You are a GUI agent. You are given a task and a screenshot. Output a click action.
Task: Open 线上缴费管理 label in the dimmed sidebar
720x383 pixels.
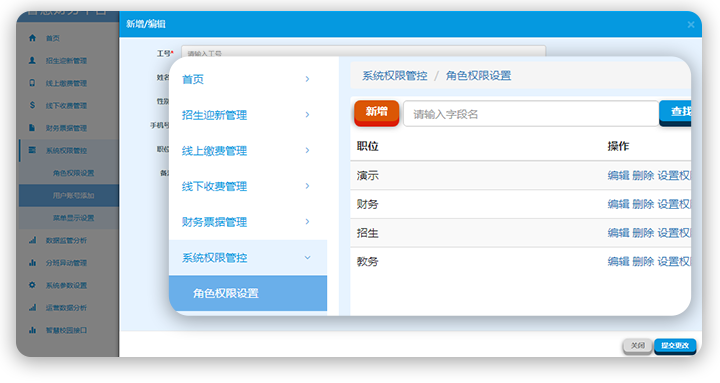(66, 84)
